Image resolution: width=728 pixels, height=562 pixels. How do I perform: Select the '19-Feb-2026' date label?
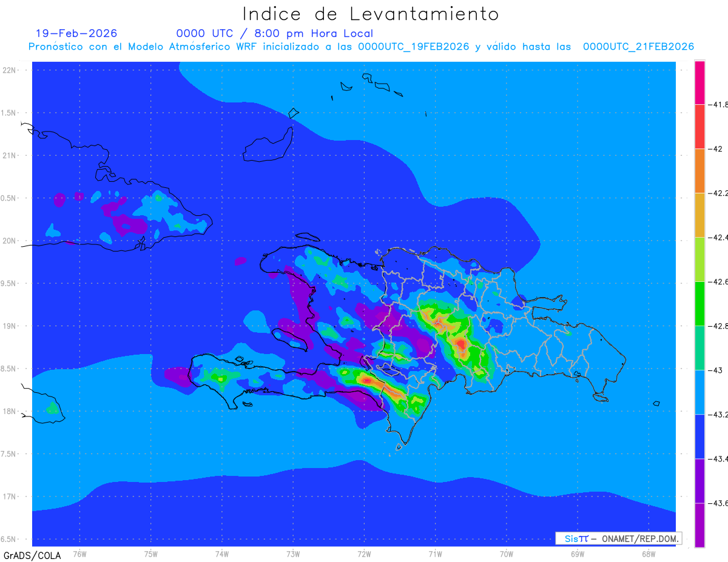point(76,33)
